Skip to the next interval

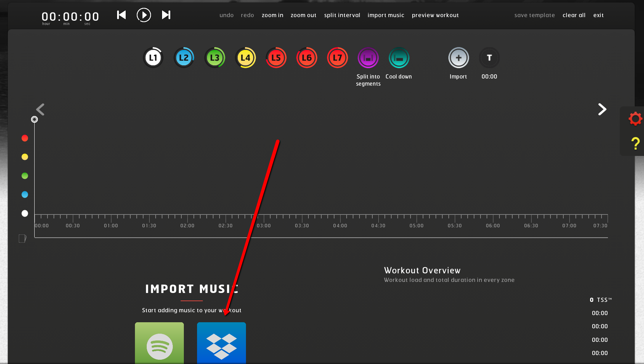166,15
